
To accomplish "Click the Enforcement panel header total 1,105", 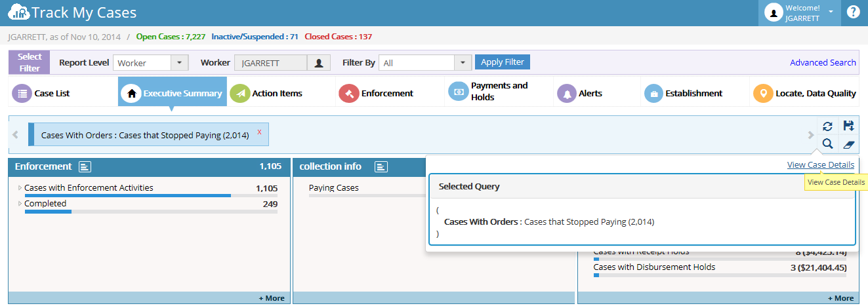I will click(270, 166).
